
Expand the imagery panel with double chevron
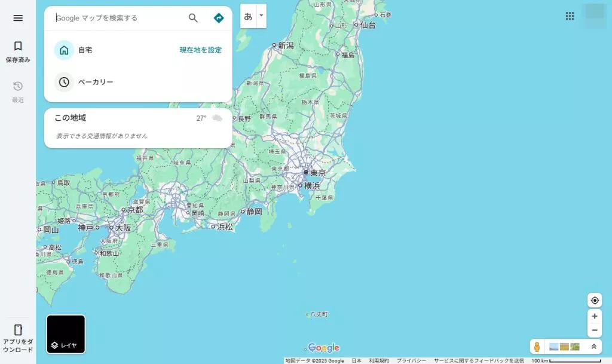click(593, 347)
